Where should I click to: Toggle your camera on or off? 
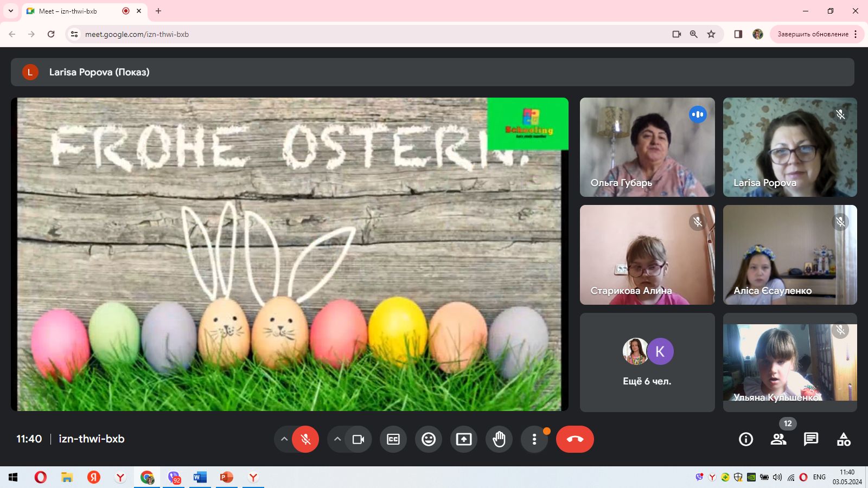[x=358, y=439]
